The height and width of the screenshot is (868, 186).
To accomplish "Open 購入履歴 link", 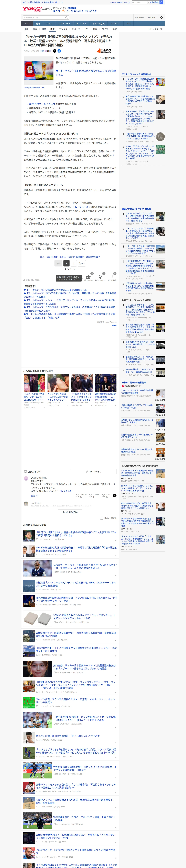I will (152, 18).
